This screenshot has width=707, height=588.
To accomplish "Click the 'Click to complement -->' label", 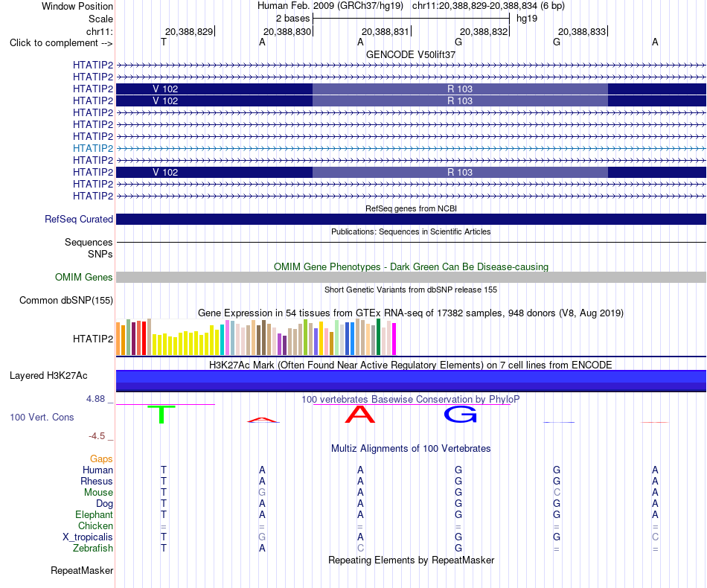I will tap(61, 43).
